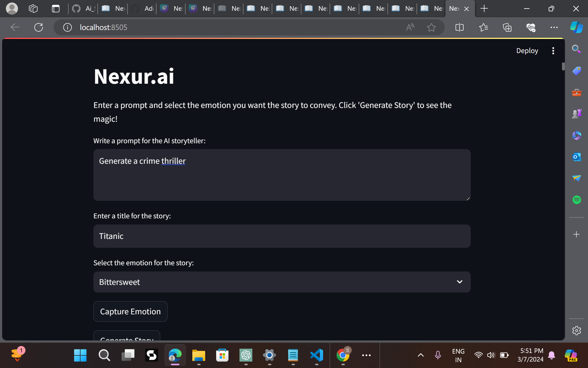Image resolution: width=588 pixels, height=368 pixels.
Task: Open Spotify from the Edge sidebar
Action: pyautogui.click(x=576, y=200)
